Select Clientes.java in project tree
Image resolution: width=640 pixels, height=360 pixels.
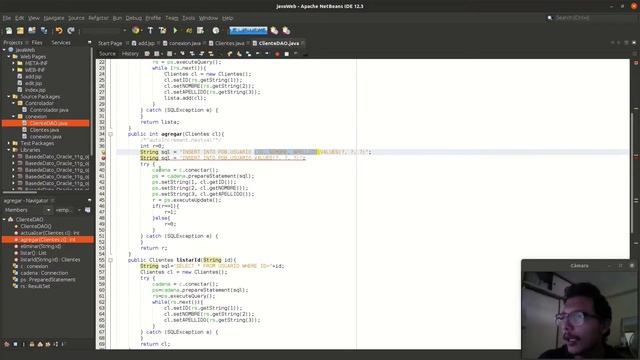[44, 130]
